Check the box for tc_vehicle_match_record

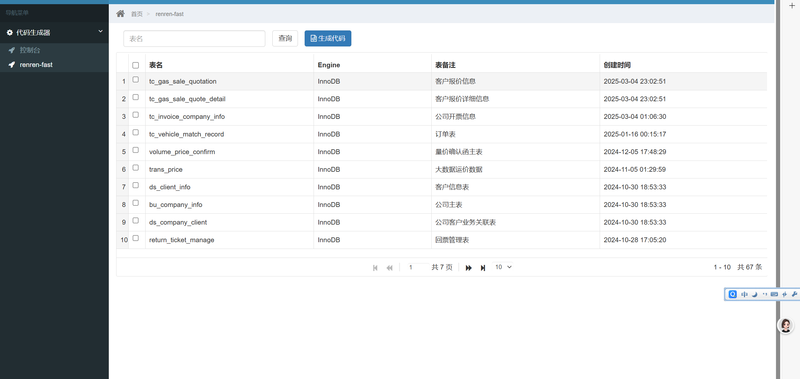coord(136,132)
